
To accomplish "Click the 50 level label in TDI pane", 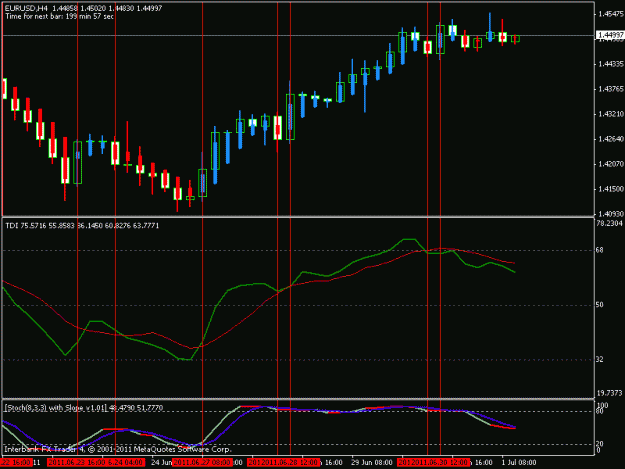I will [x=599, y=305].
